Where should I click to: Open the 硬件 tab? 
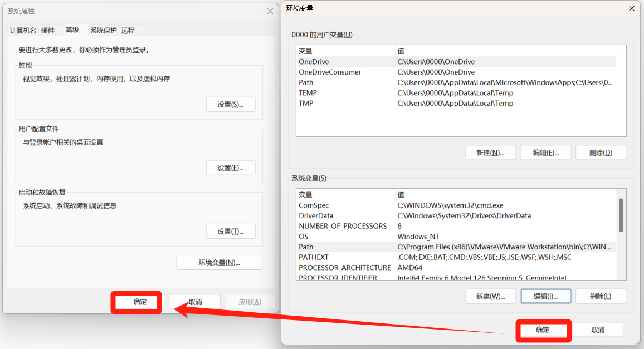pos(48,31)
